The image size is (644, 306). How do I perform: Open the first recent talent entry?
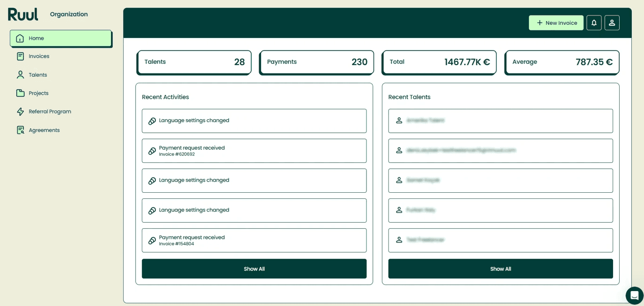(x=500, y=121)
